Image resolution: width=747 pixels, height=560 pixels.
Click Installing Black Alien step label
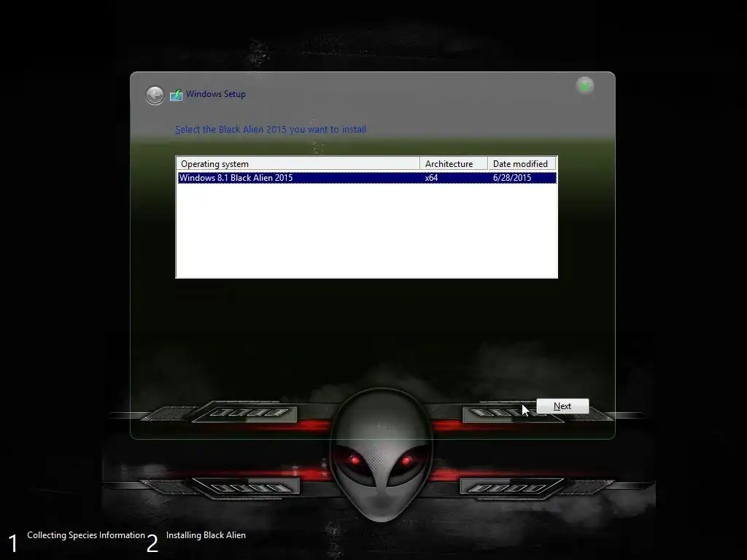click(x=206, y=535)
